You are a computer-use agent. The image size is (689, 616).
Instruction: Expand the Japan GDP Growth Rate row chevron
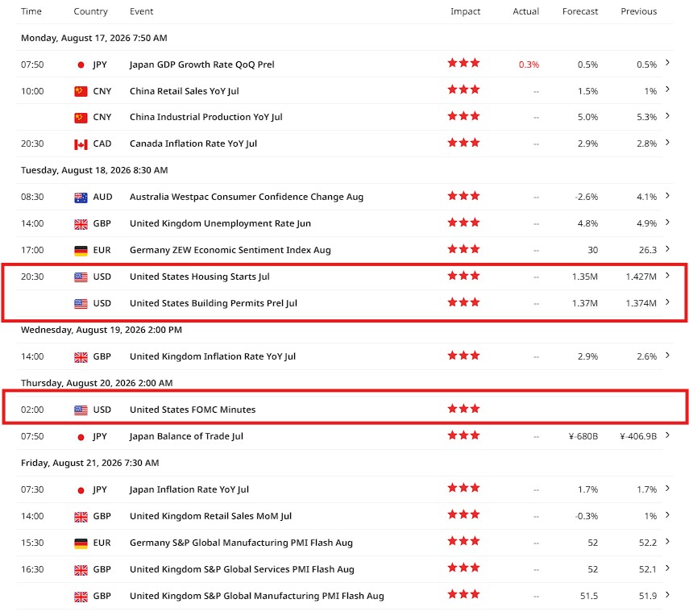click(x=667, y=62)
